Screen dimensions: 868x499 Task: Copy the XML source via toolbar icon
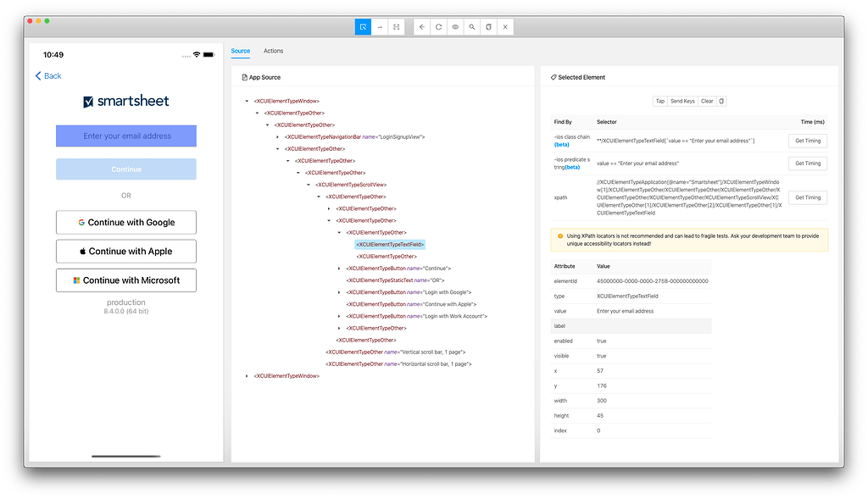coord(489,26)
